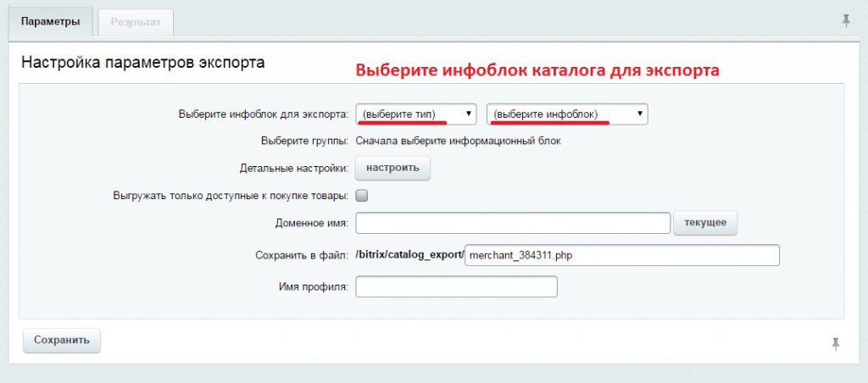The width and height of the screenshot is (868, 383).
Task: Focus the Имя профиля input field
Action: [457, 286]
